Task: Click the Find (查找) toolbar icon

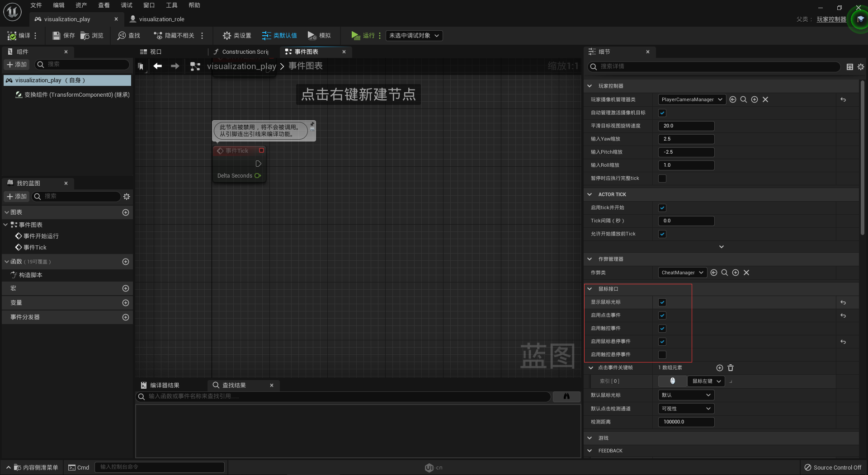Action: click(122, 36)
